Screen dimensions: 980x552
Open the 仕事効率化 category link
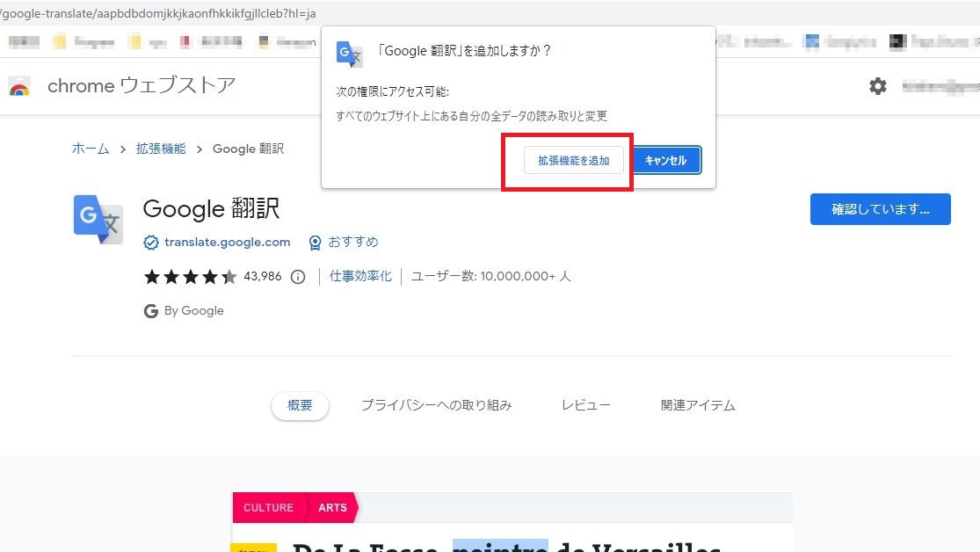360,276
